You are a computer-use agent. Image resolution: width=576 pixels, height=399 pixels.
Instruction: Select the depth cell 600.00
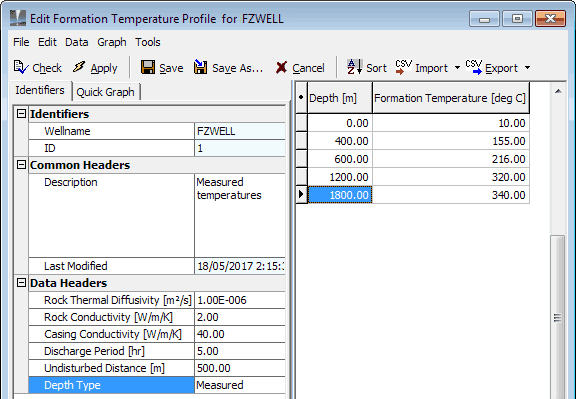(x=340, y=159)
